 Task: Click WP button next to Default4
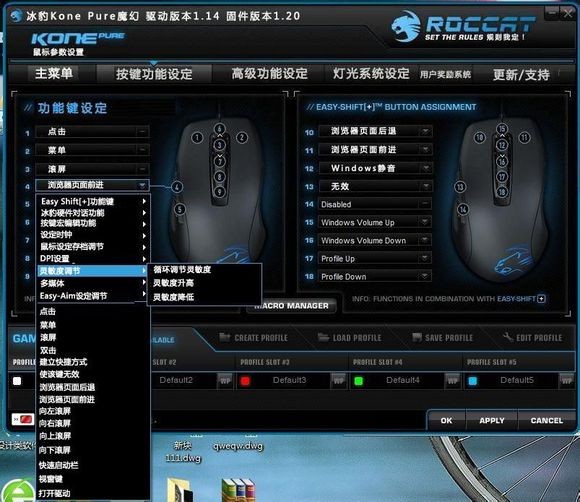pyautogui.click(x=453, y=381)
